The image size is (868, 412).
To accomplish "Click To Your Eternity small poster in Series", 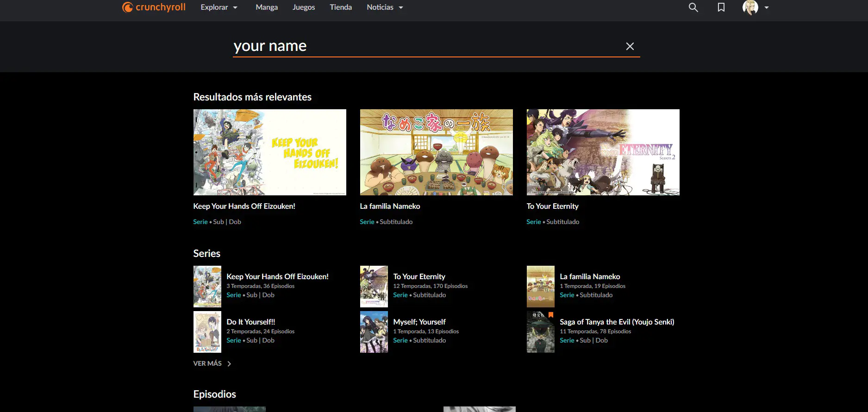I will pos(374,287).
